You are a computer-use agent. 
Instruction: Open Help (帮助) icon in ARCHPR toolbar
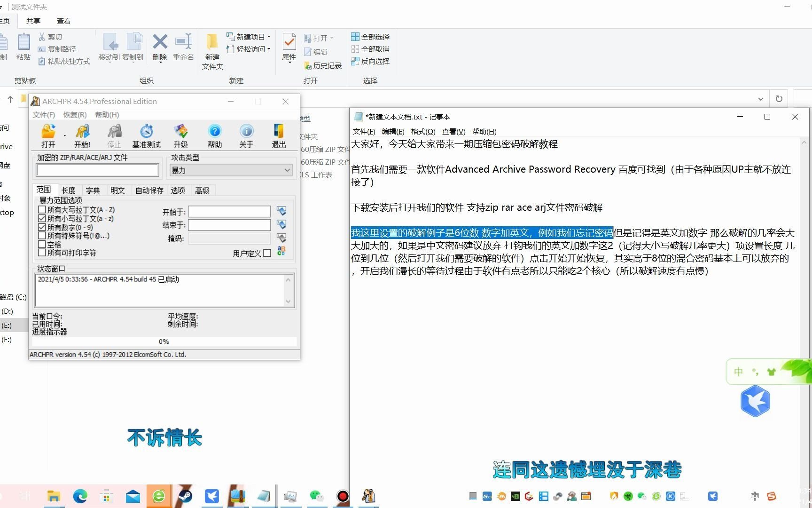click(214, 136)
